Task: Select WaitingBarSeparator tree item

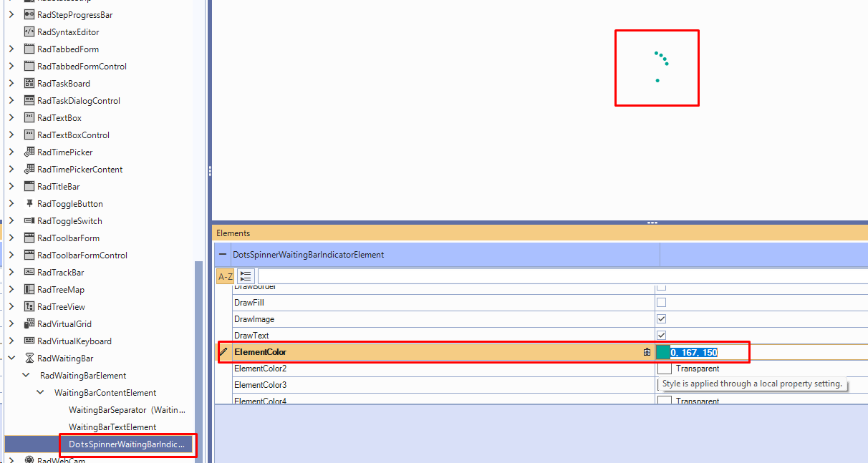Action: (127, 410)
